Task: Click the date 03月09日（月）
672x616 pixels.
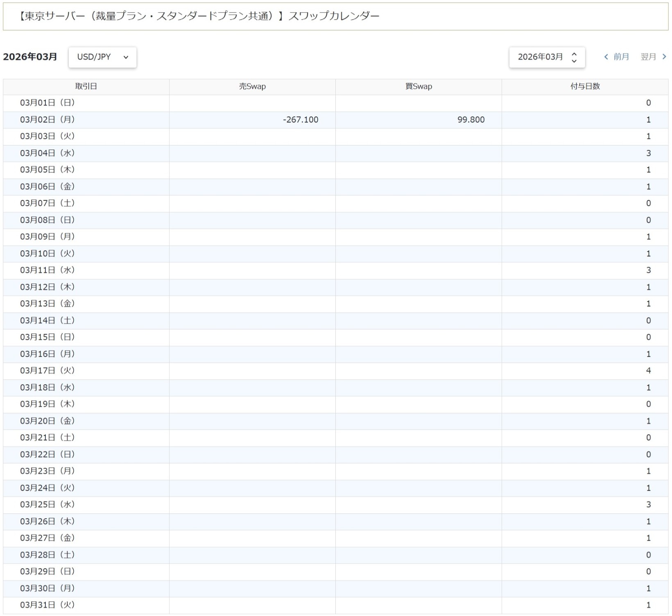Action: [x=48, y=237]
